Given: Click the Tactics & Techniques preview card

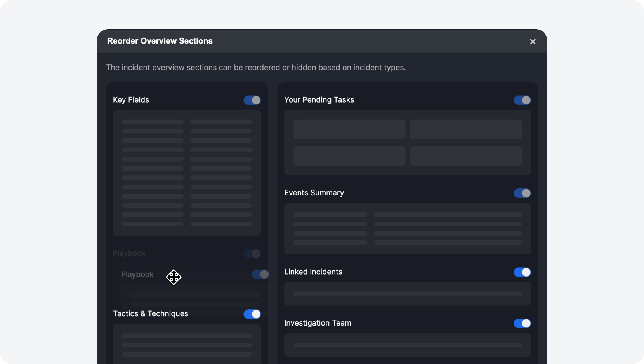Looking at the screenshot, I should tap(187, 344).
